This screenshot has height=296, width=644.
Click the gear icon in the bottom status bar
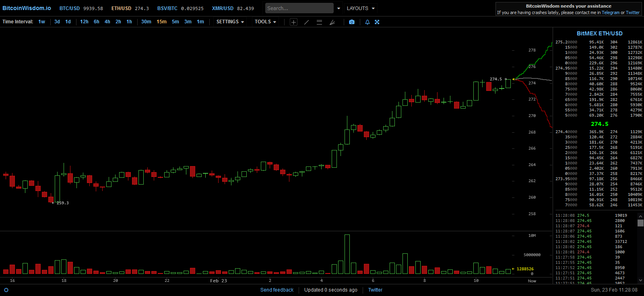(x=6, y=290)
